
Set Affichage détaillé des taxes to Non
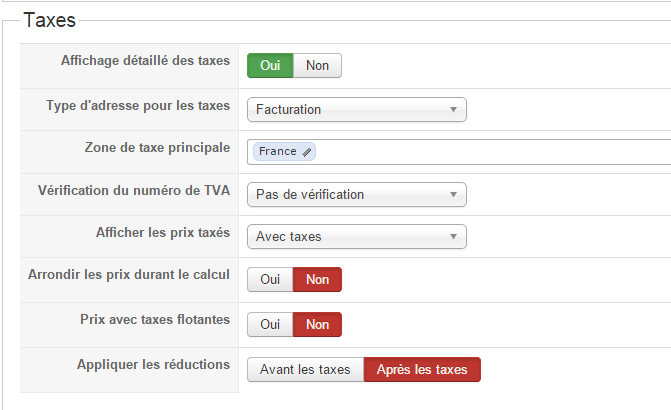[x=317, y=65]
